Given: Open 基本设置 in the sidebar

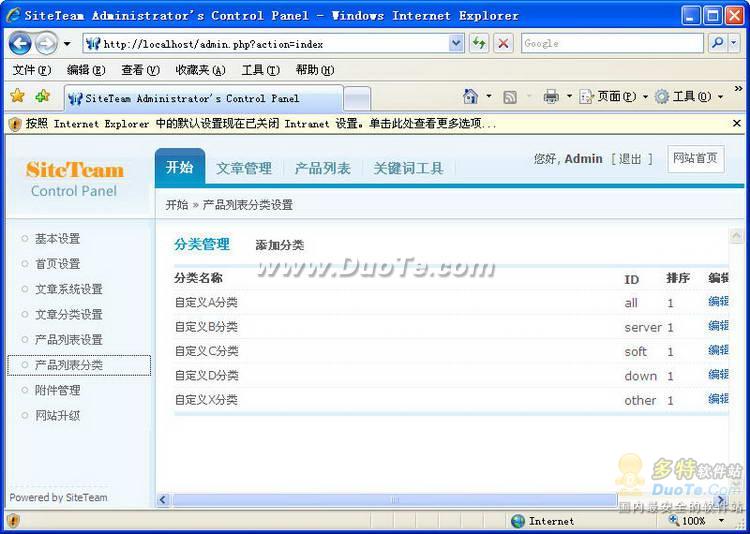Looking at the screenshot, I should pos(57,239).
